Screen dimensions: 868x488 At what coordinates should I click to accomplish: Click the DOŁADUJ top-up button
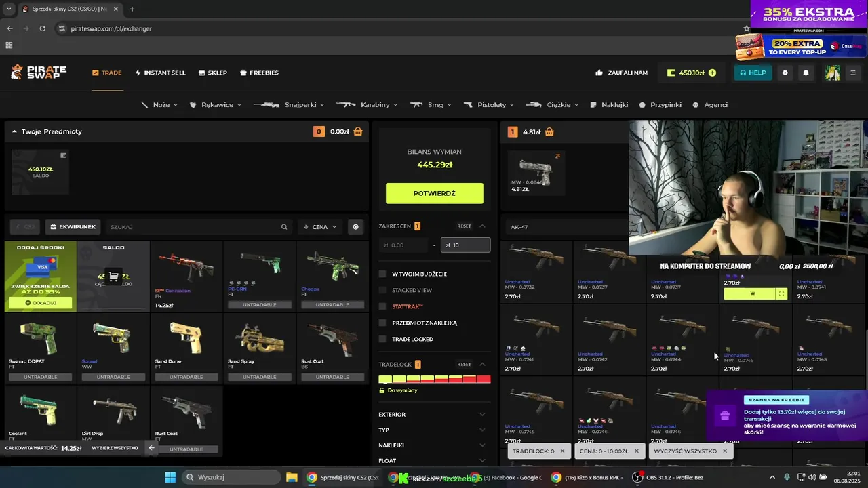click(41, 303)
